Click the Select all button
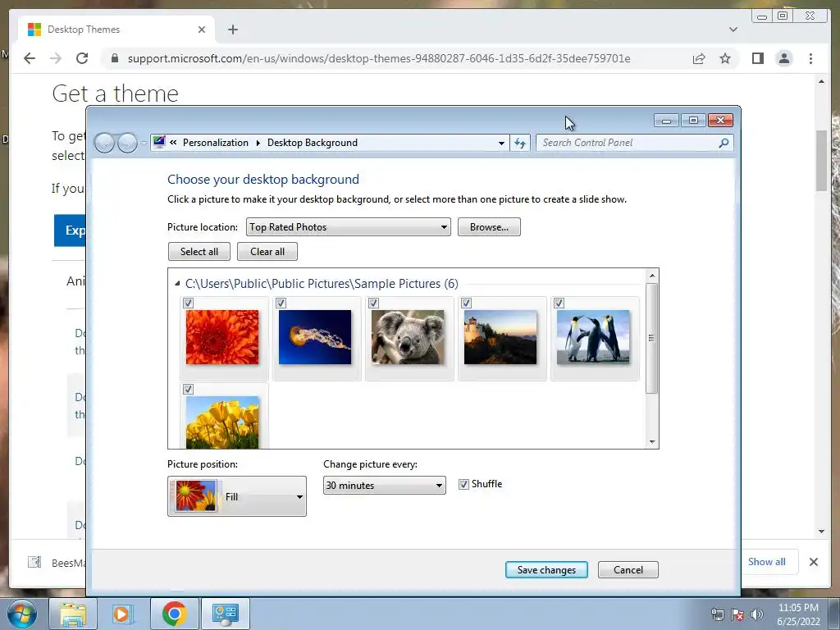The height and width of the screenshot is (630, 840). 199,252
